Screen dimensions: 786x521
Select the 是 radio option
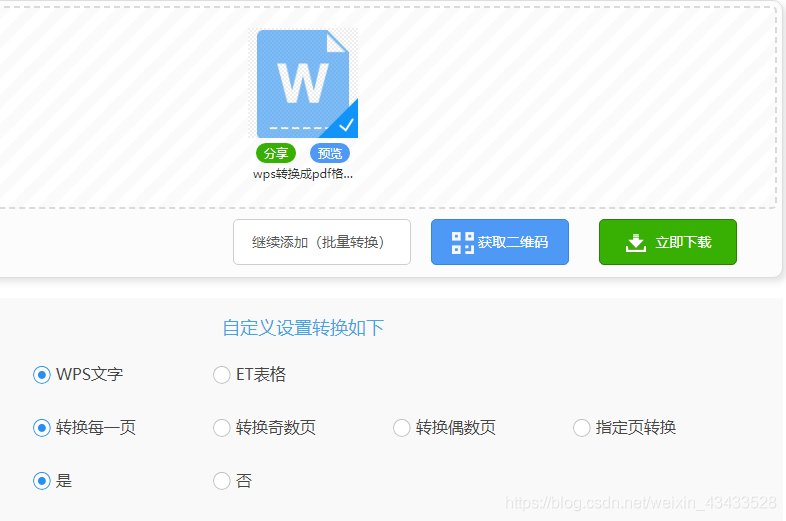click(42, 481)
